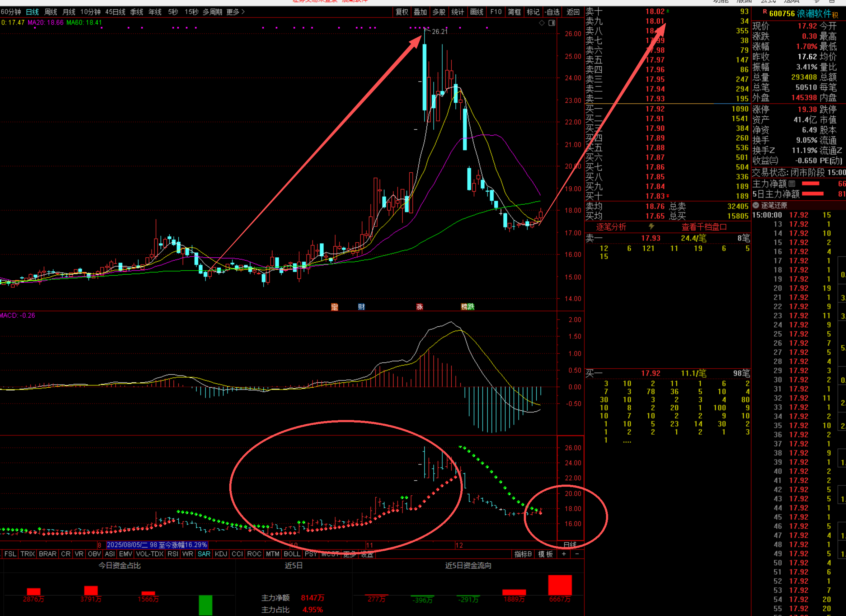Click the plus zoom-in button

564,554
